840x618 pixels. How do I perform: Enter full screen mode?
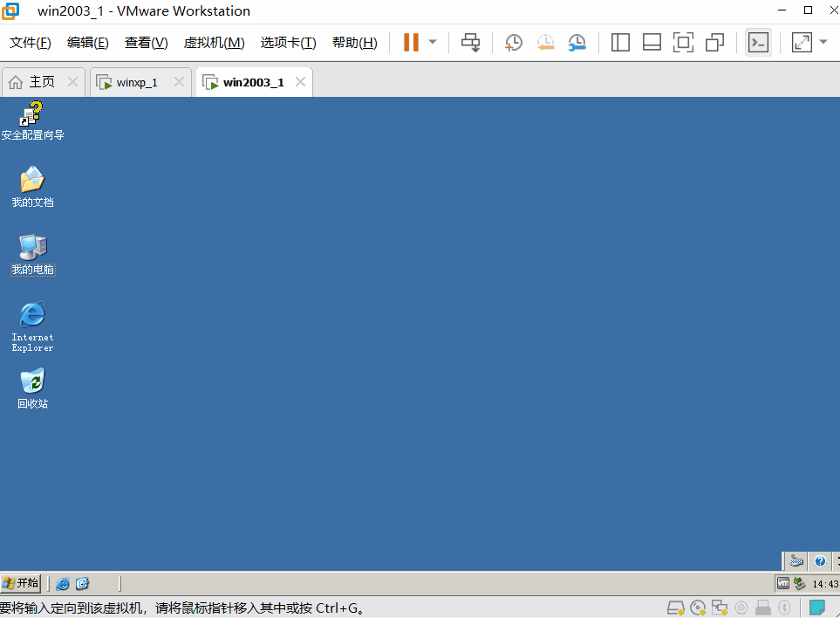tap(683, 43)
